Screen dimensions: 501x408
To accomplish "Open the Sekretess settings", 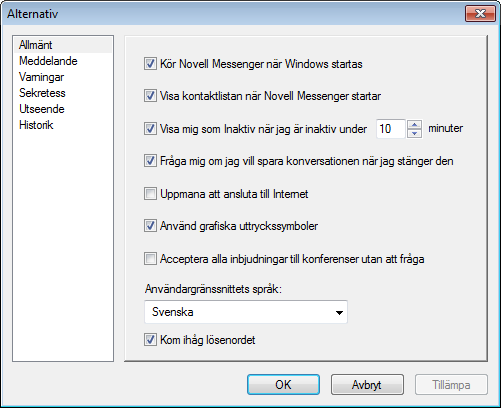I will coord(63,93).
